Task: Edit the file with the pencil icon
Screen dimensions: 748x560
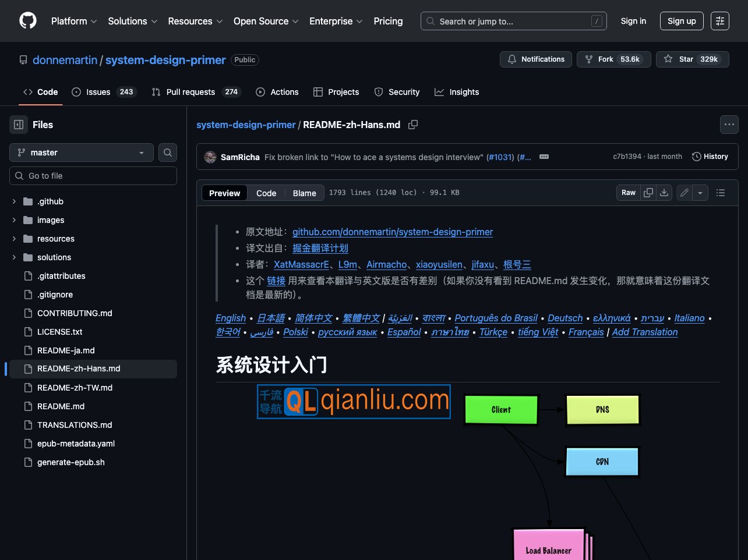Action: (x=684, y=192)
